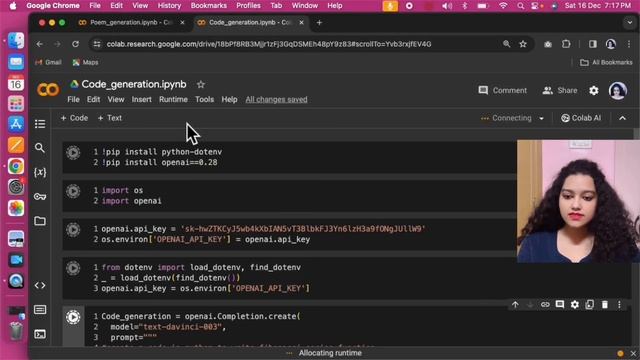Open the App Store from the Dock

point(16,124)
